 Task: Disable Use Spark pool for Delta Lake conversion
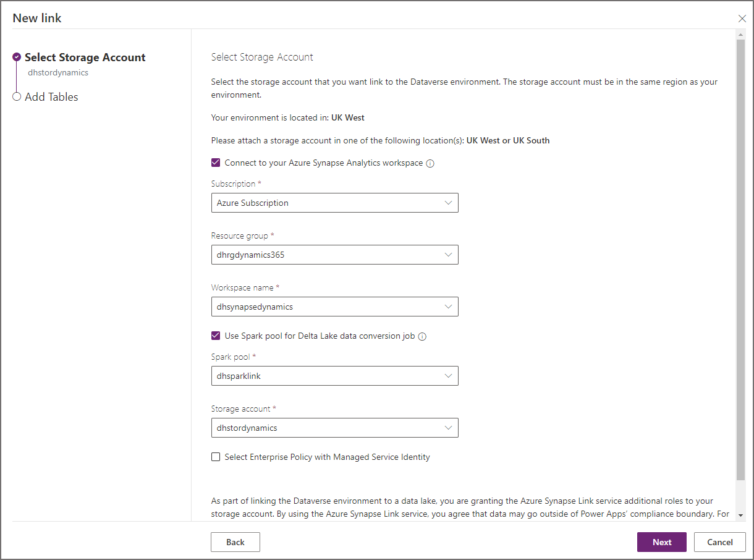216,336
